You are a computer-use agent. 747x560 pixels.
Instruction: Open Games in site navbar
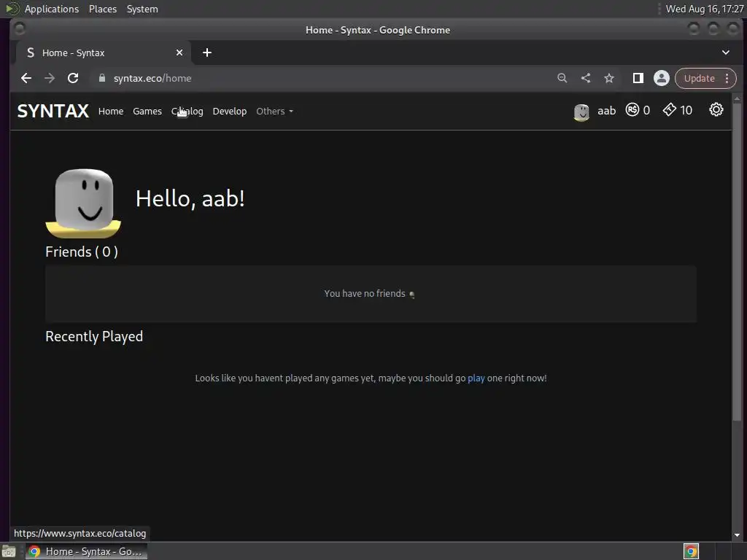click(x=147, y=111)
